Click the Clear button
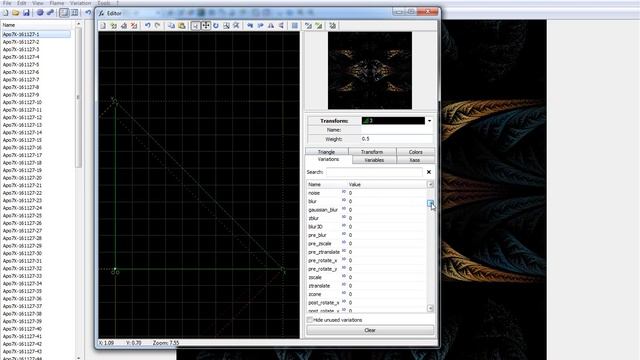 pyautogui.click(x=370, y=330)
